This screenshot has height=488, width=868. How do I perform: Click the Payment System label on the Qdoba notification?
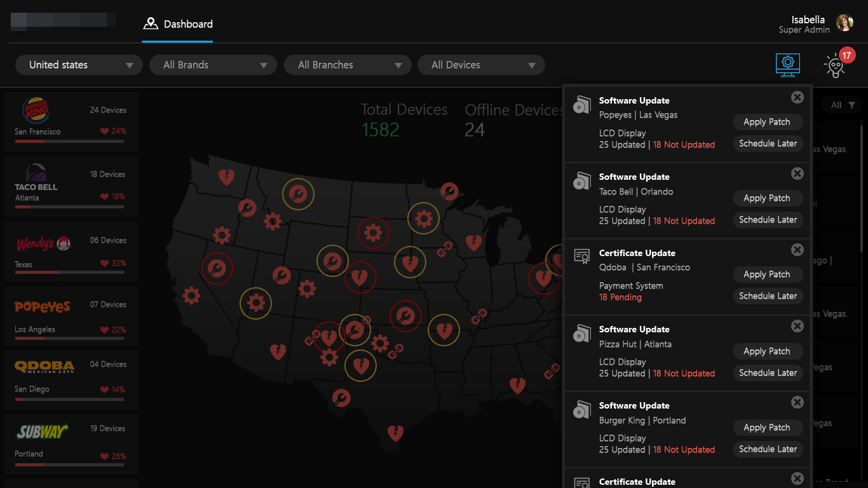tap(631, 286)
